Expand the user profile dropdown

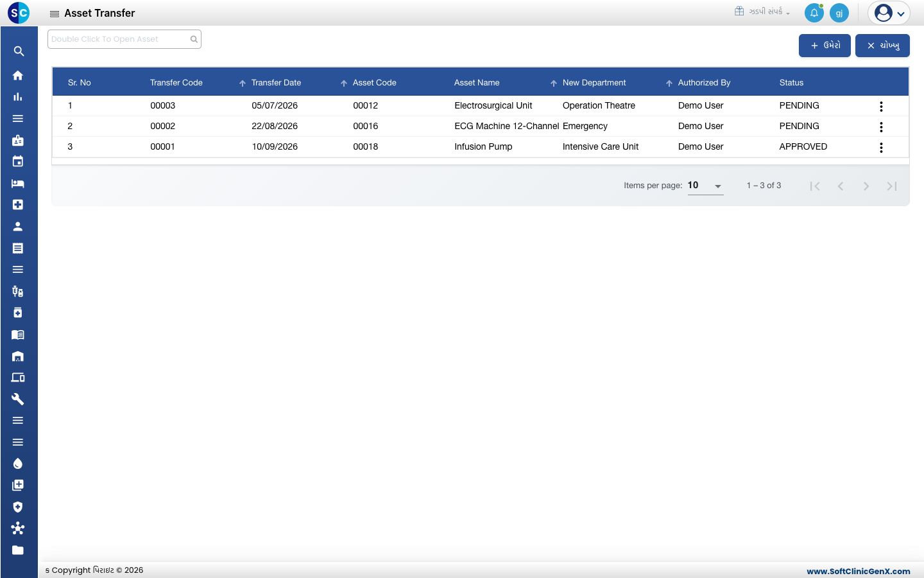point(889,13)
